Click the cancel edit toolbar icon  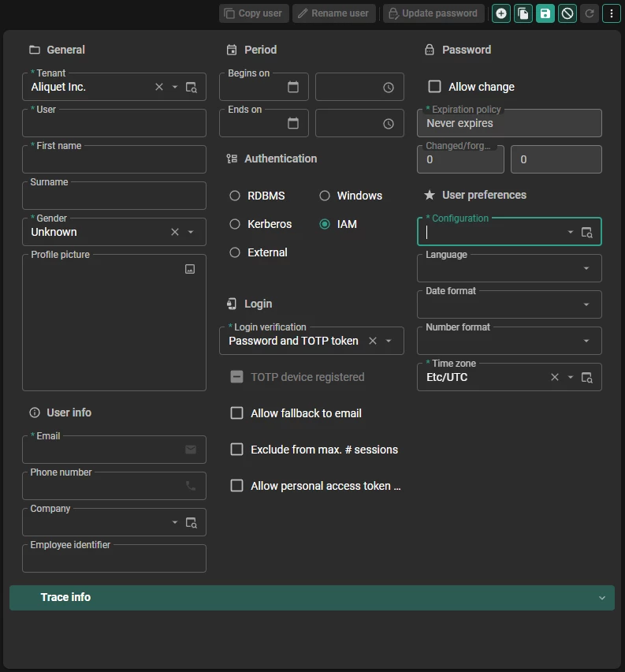tap(567, 13)
